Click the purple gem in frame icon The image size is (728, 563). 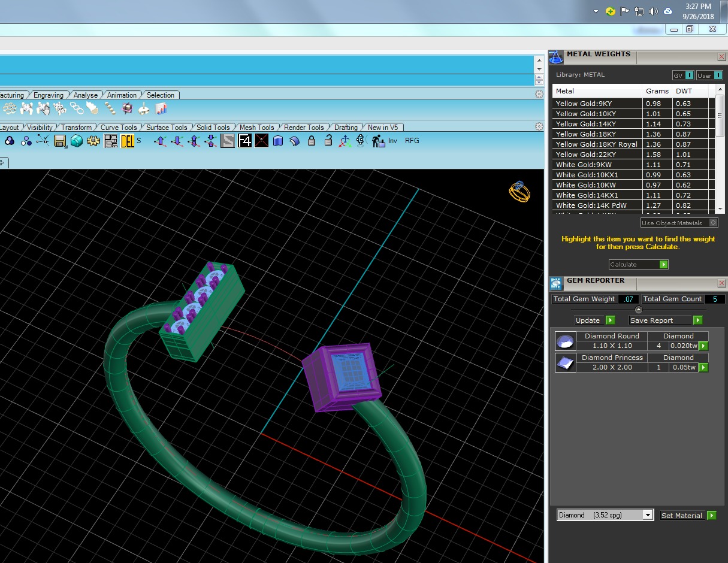pos(127,108)
